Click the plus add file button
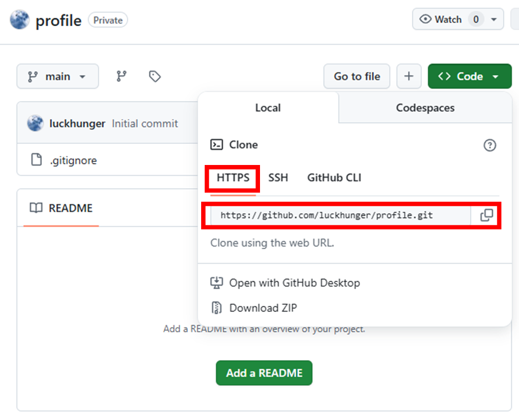The width and height of the screenshot is (519, 420). pyautogui.click(x=409, y=76)
